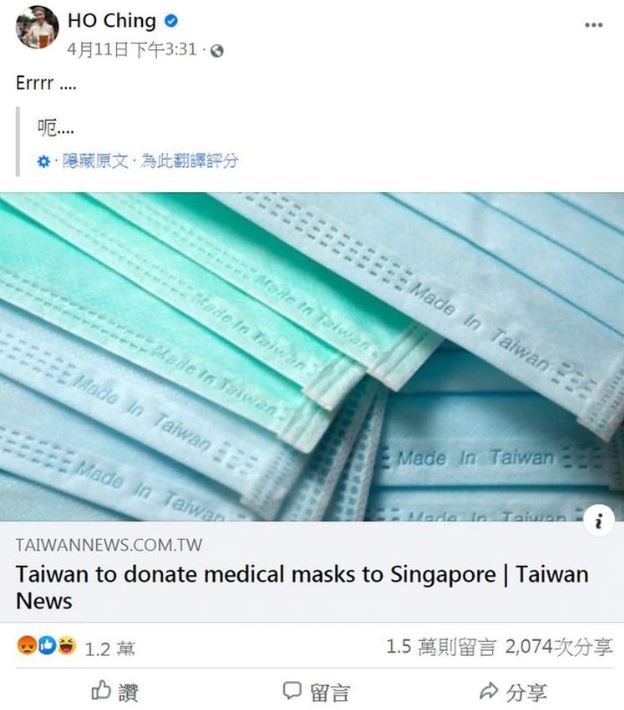The width and height of the screenshot is (624, 710).
Task: Visit TAIWANNEWS.COM.TW source link
Action: [x=109, y=545]
